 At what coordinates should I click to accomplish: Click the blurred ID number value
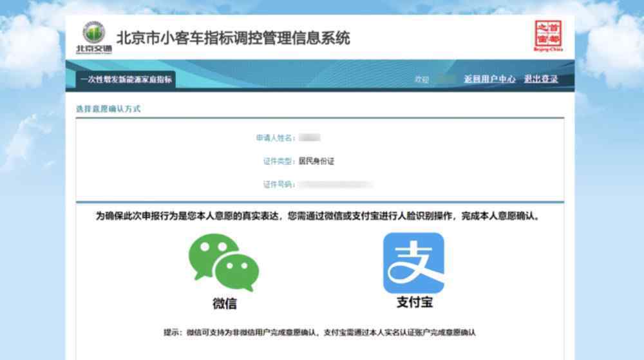[x=335, y=184]
